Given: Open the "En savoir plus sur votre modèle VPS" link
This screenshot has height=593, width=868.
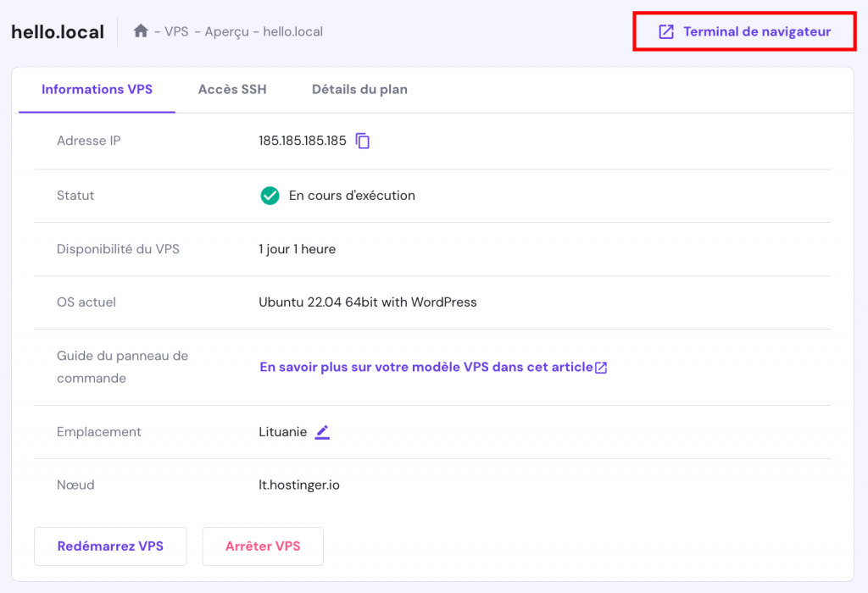Looking at the screenshot, I should point(426,367).
